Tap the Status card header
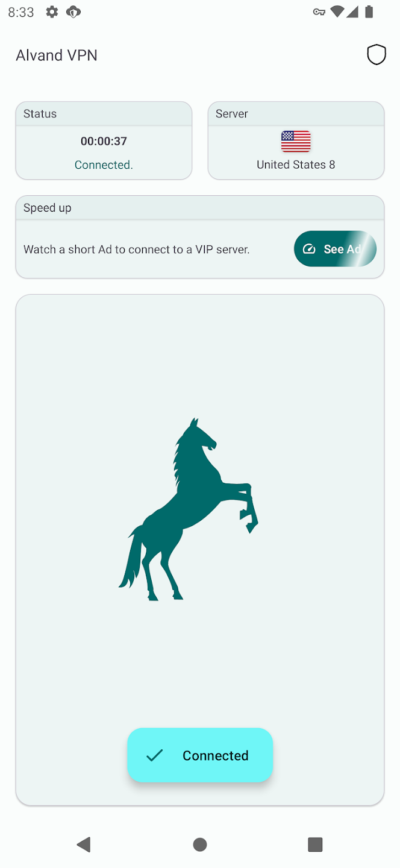The image size is (400, 868). coord(104,114)
